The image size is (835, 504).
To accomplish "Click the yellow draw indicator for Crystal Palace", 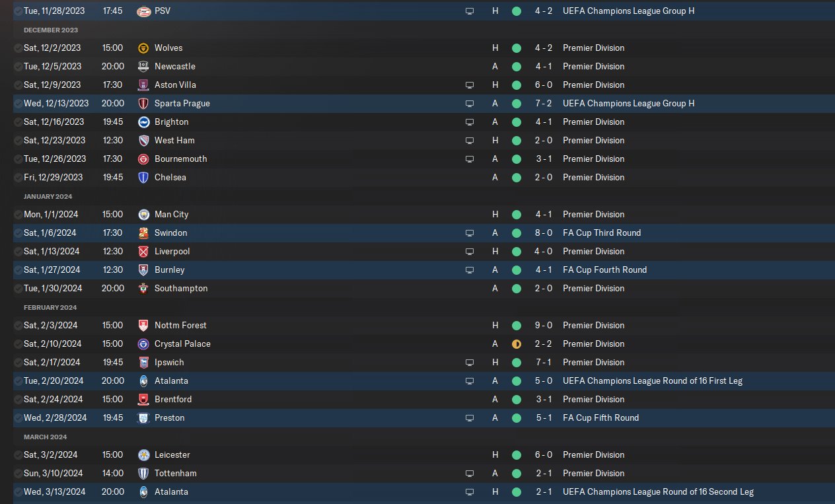I will [x=517, y=344].
